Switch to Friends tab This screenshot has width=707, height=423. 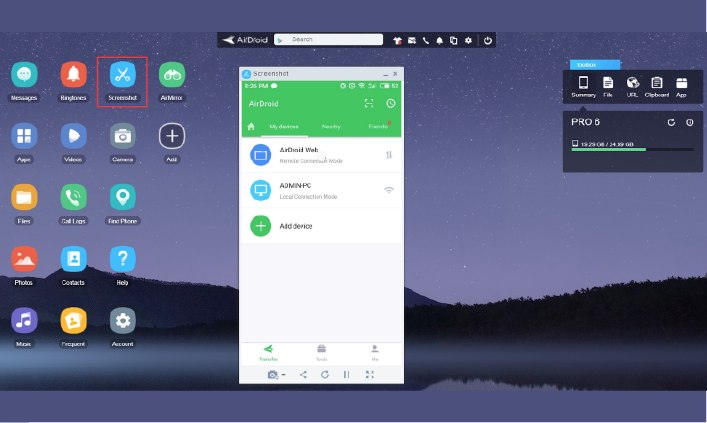pos(378,127)
